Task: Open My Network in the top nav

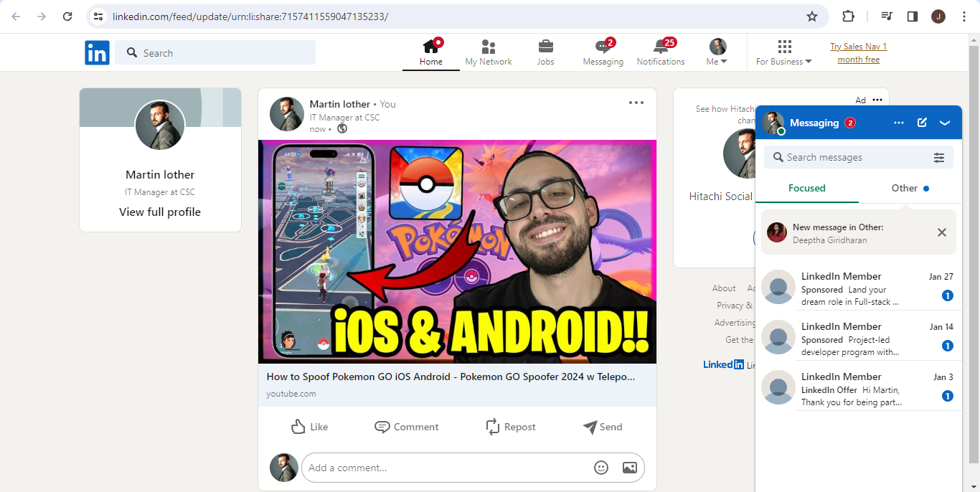Action: coord(489,53)
